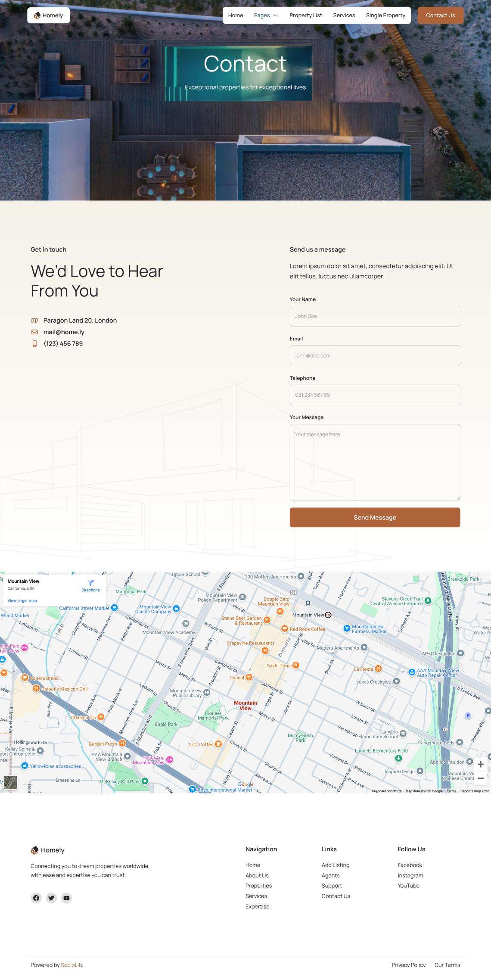Open View larger map link
The height and width of the screenshot is (980, 491).
[x=22, y=600]
